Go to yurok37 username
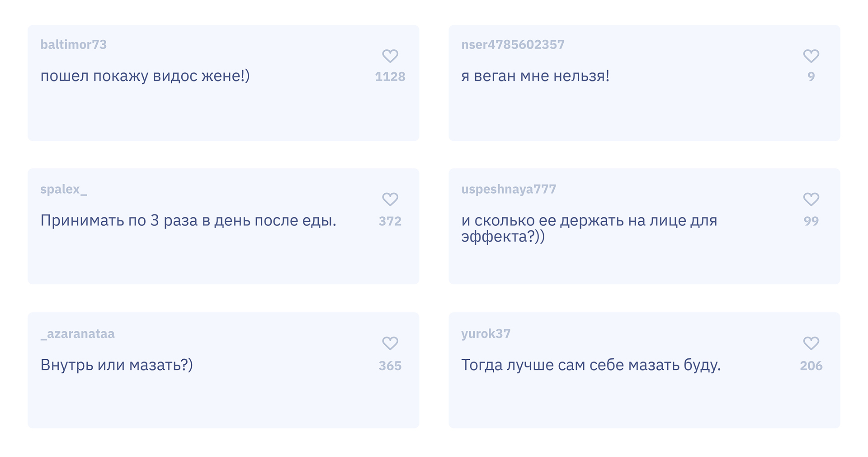 point(486,334)
